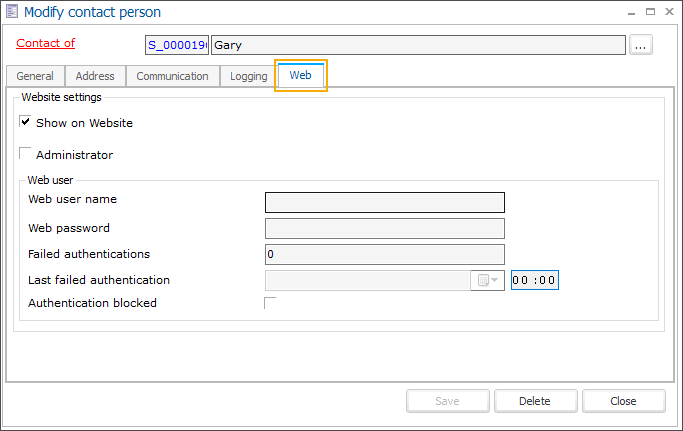Viewport: 683px width, 431px height.
Task: Open the Address tab
Action: pyautogui.click(x=95, y=76)
